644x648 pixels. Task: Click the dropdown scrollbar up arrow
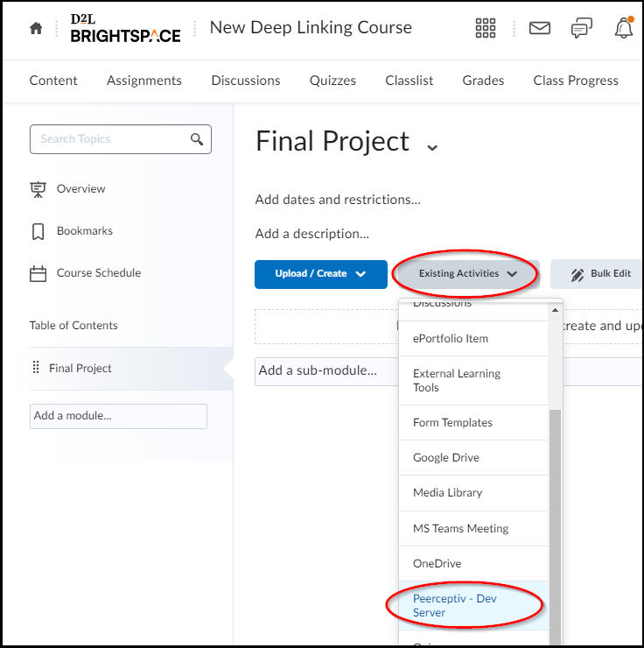coord(556,310)
